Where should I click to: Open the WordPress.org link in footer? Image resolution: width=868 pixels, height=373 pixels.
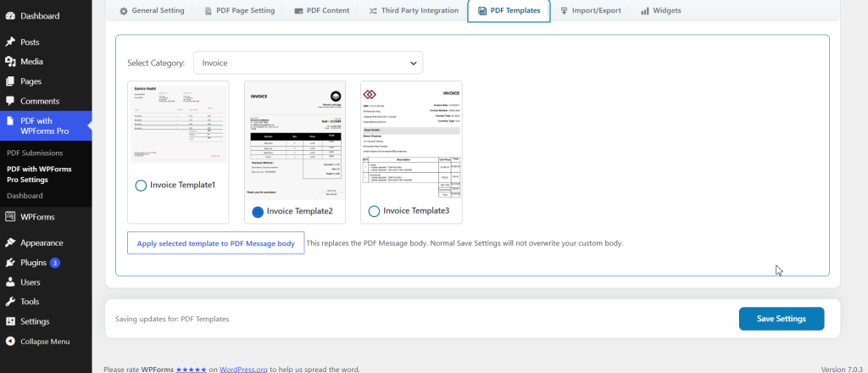pyautogui.click(x=243, y=369)
